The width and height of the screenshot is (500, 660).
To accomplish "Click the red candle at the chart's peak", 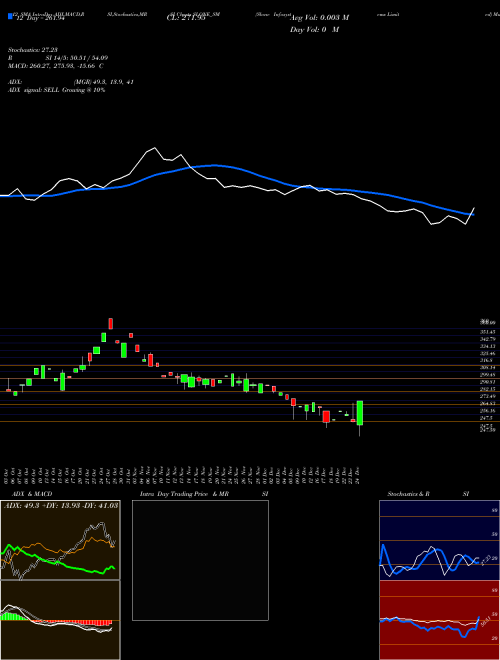I will [x=111, y=323].
